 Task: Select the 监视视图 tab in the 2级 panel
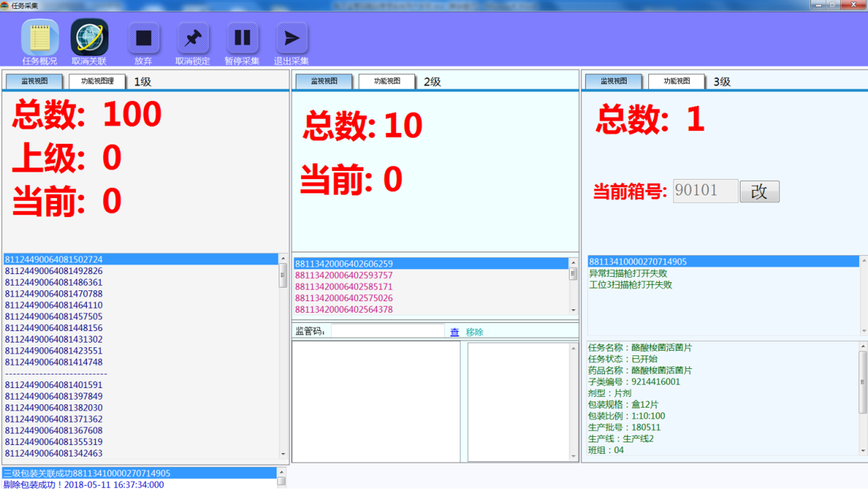click(x=324, y=81)
